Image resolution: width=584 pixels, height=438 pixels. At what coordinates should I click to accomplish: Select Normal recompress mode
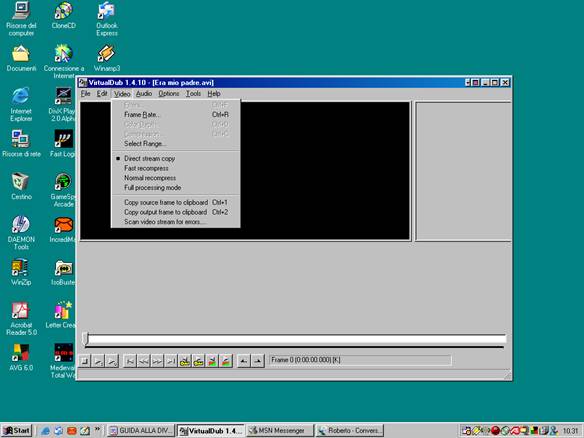(x=176, y=178)
